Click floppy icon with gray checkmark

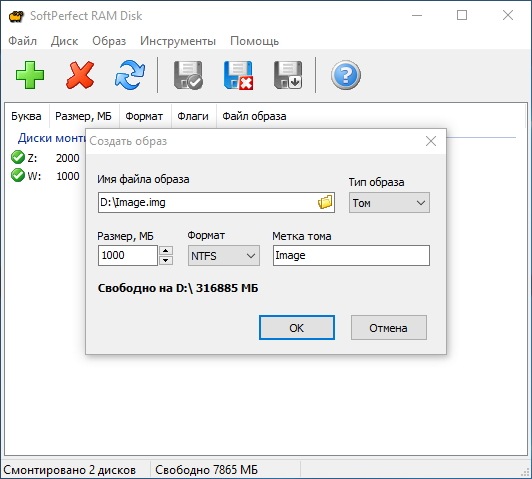[188, 75]
